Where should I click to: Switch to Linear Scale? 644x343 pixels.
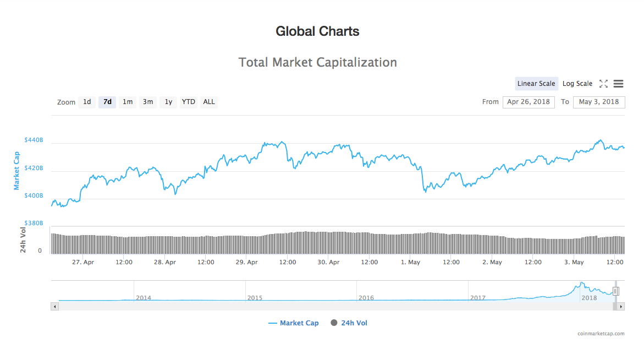click(x=536, y=84)
